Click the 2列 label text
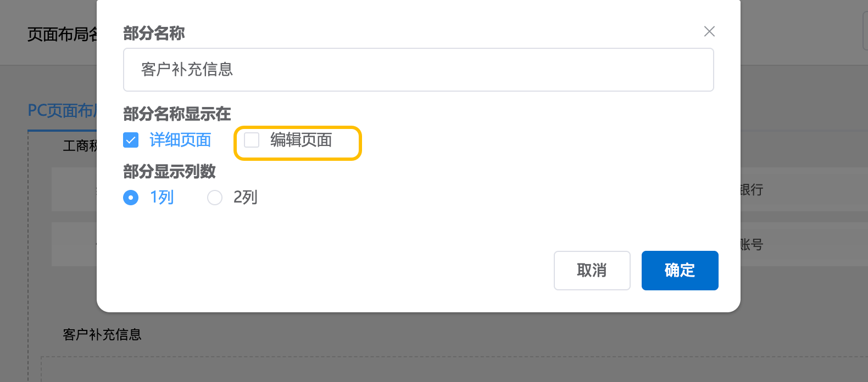868x382 pixels. coord(246,198)
